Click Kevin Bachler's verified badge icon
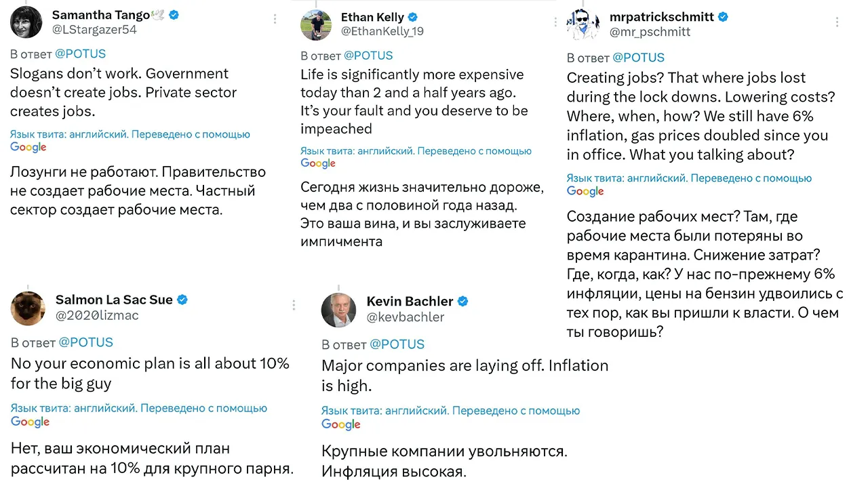 coord(463,301)
